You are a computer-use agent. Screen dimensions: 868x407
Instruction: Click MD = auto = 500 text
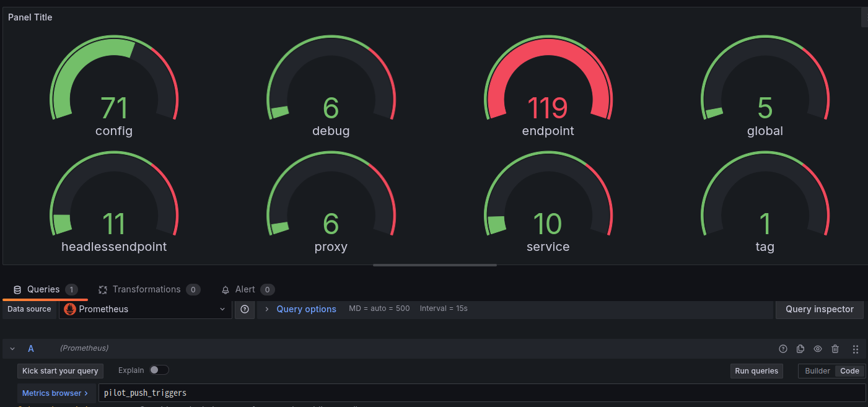tap(379, 309)
